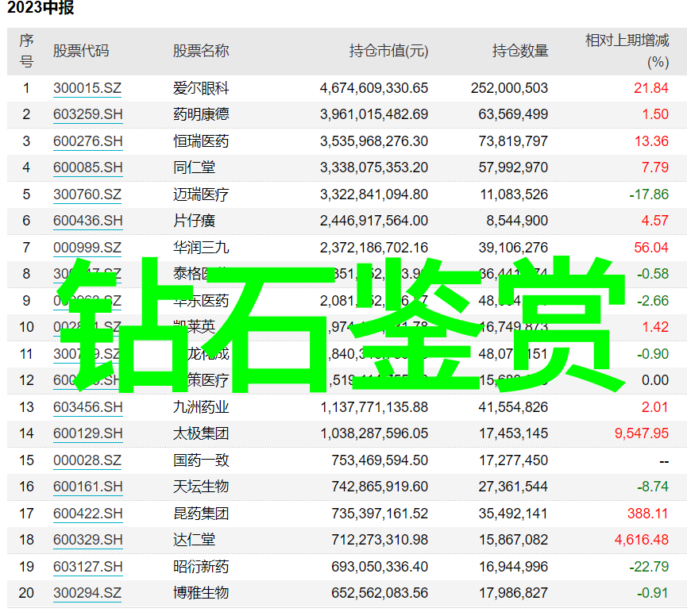This screenshot has height=616, width=687.
Task: Click market value 3,961,015,482.69
Action: pyautogui.click(x=374, y=115)
